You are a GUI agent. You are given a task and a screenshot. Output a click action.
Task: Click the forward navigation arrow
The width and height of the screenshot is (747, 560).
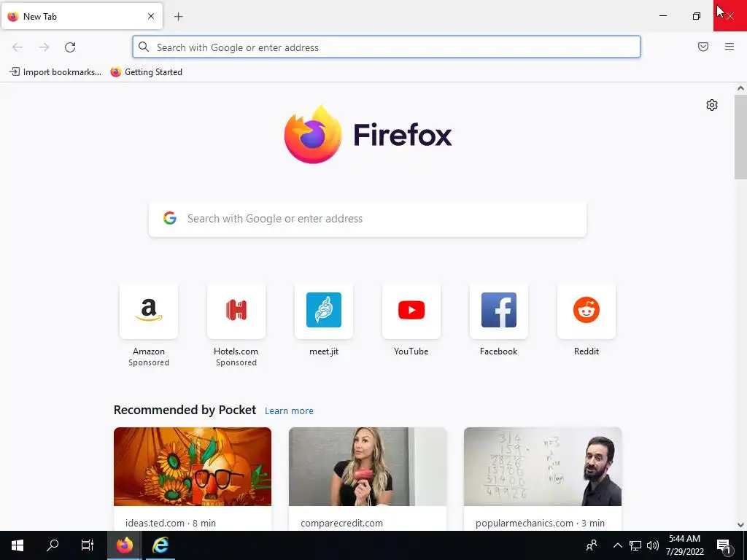[x=44, y=47]
